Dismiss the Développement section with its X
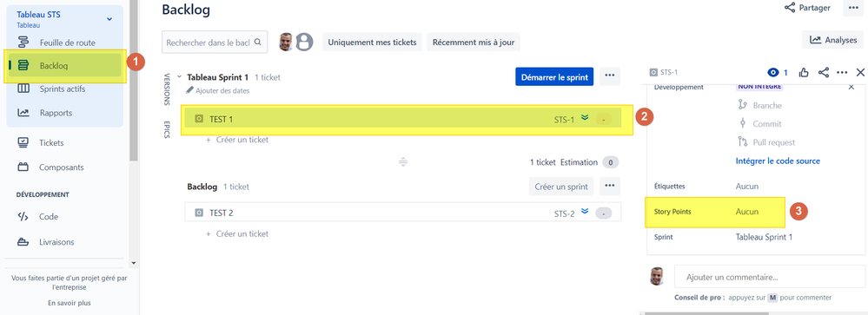The image size is (868, 315). click(x=851, y=87)
